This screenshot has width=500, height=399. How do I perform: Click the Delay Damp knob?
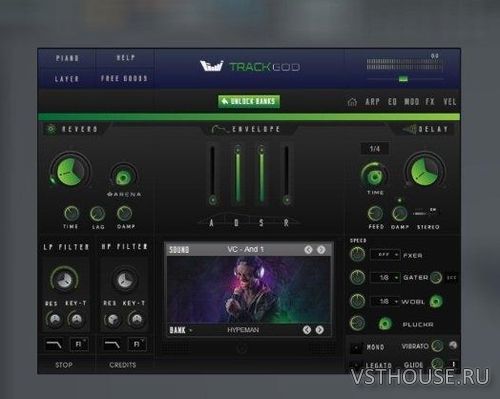pos(399,214)
